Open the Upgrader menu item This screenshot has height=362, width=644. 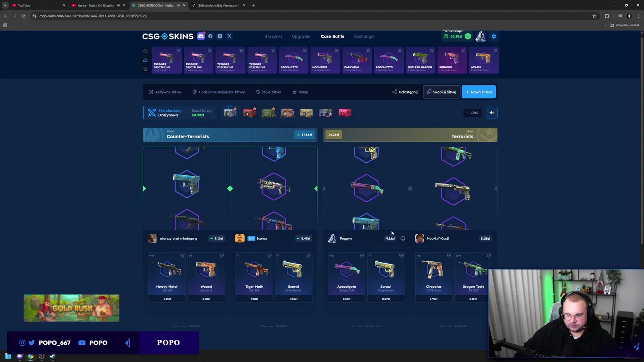point(301,36)
